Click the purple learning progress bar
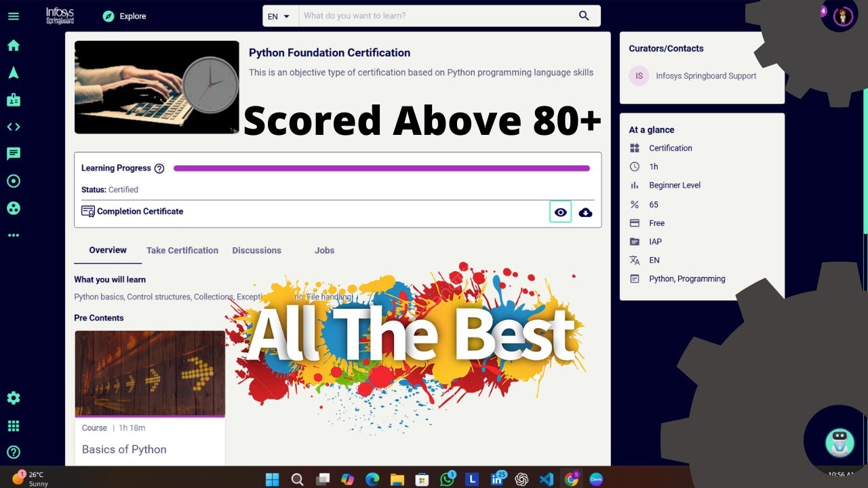Viewport: 868px width, 488px height. click(382, 168)
